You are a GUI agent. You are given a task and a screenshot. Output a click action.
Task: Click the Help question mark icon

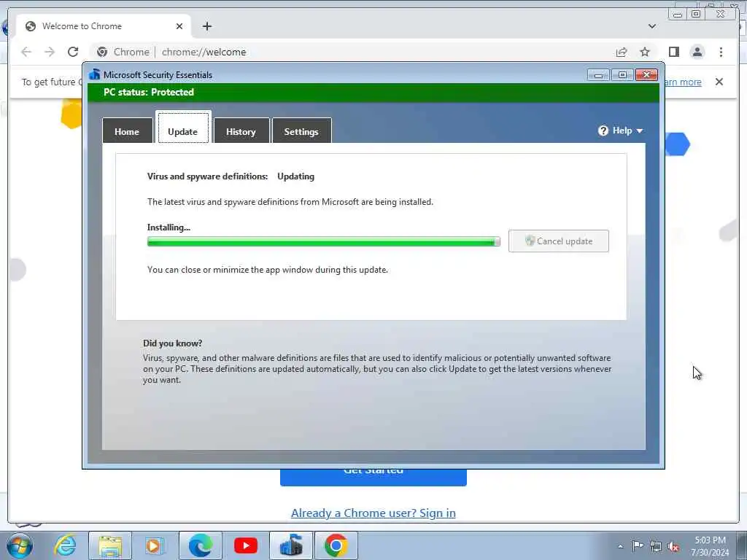tap(603, 131)
